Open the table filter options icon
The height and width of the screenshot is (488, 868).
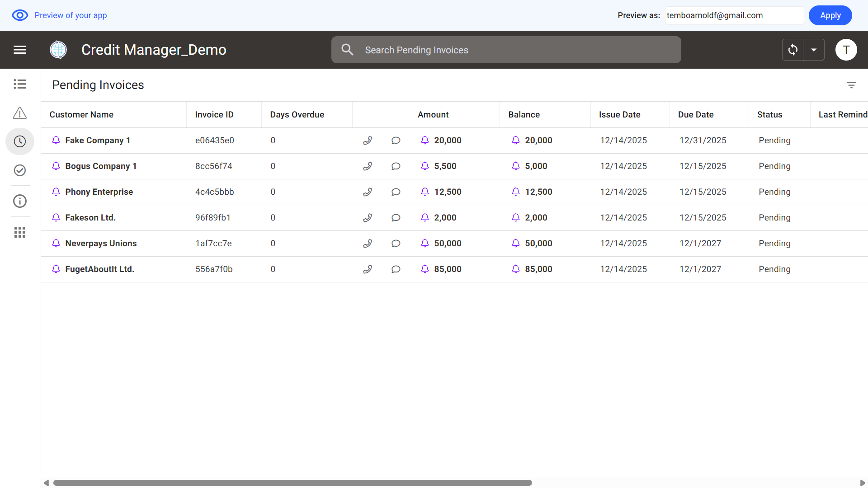tap(851, 85)
